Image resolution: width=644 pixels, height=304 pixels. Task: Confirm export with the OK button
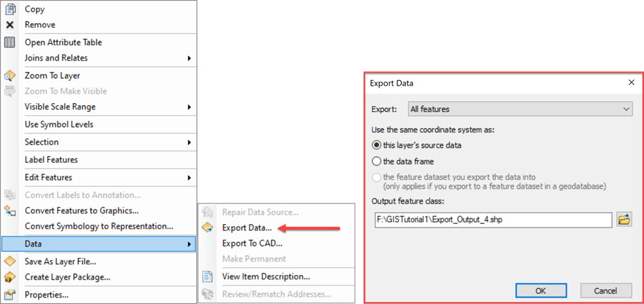point(540,291)
